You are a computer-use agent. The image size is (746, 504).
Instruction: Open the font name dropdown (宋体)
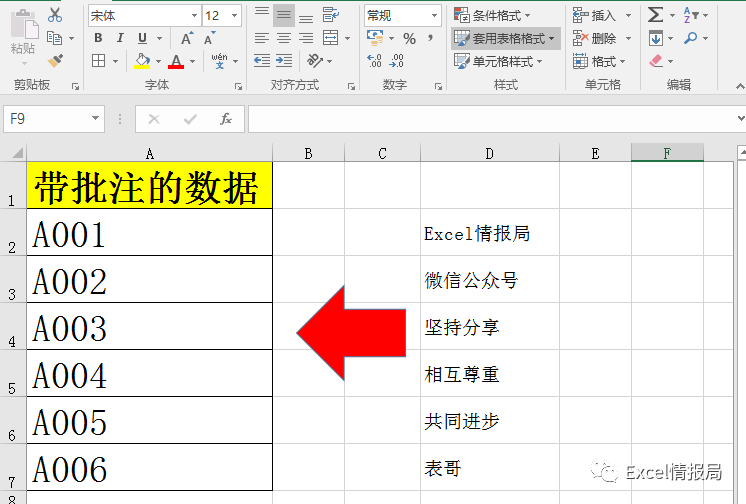coord(194,16)
